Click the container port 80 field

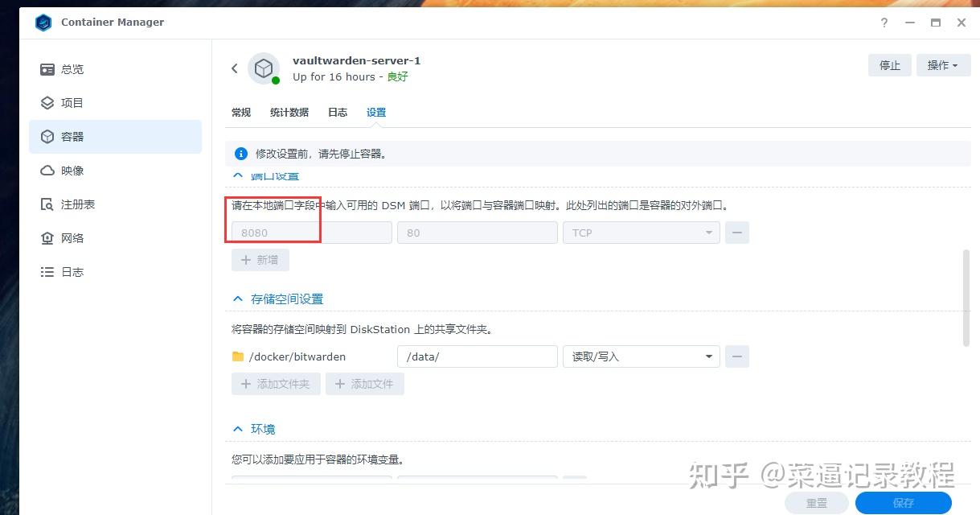pos(478,233)
